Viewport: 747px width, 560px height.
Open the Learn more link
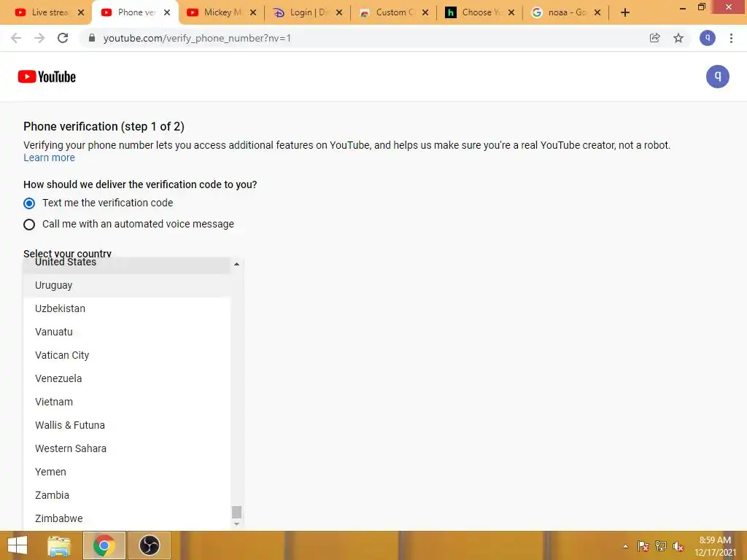pyautogui.click(x=49, y=157)
